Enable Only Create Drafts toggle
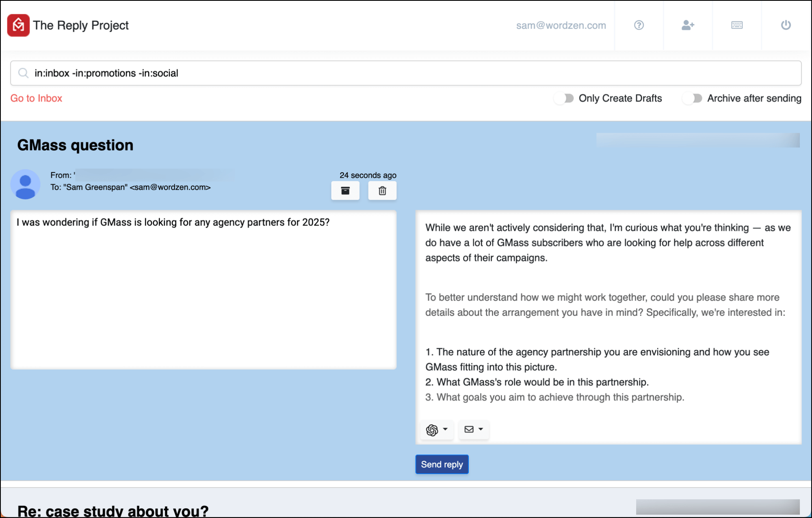The image size is (812, 518). pos(564,98)
